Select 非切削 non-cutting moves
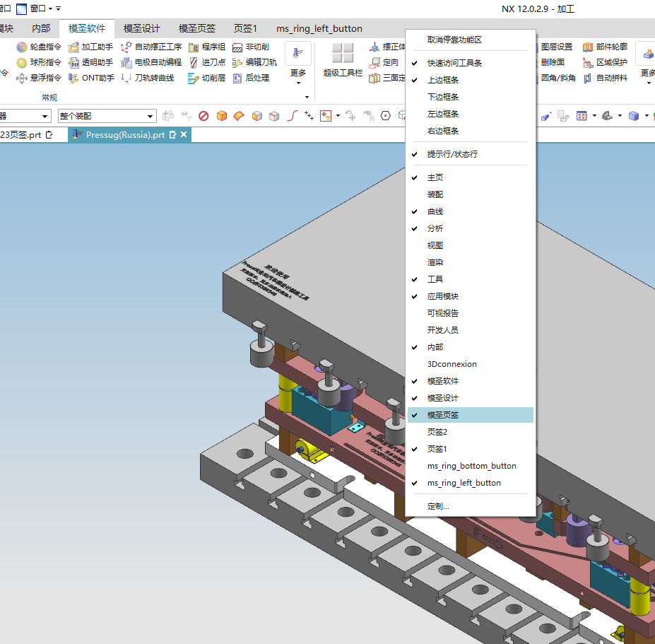This screenshot has height=644, width=655. pos(251,47)
